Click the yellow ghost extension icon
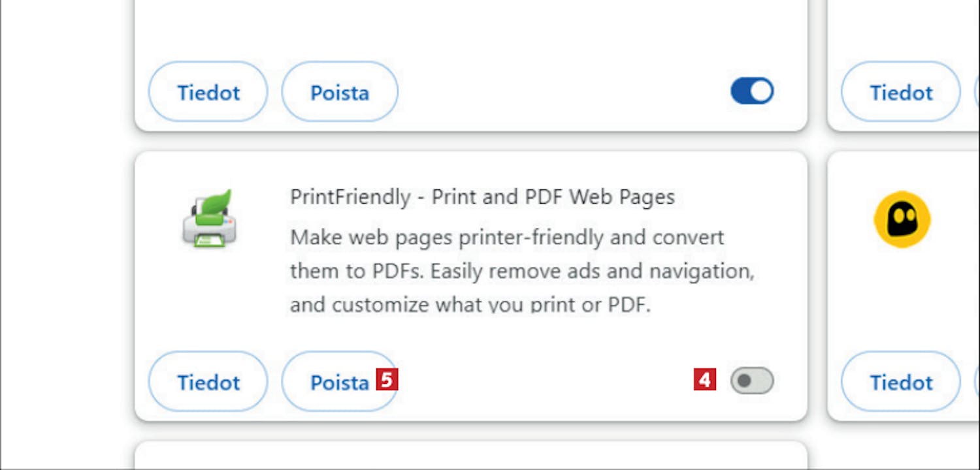The height and width of the screenshot is (470, 980). (902, 219)
